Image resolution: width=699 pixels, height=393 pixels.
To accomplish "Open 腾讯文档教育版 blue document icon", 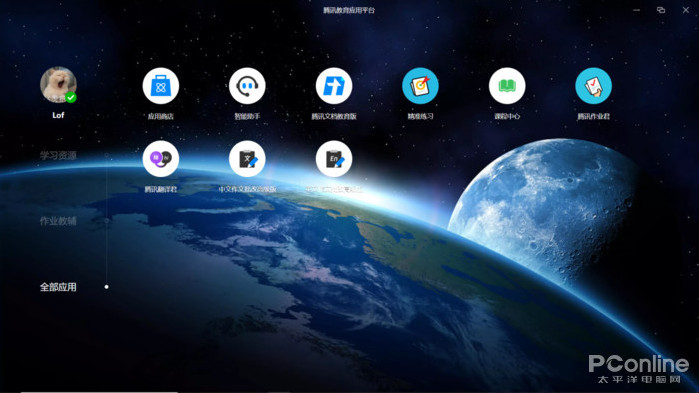I will pos(334,86).
